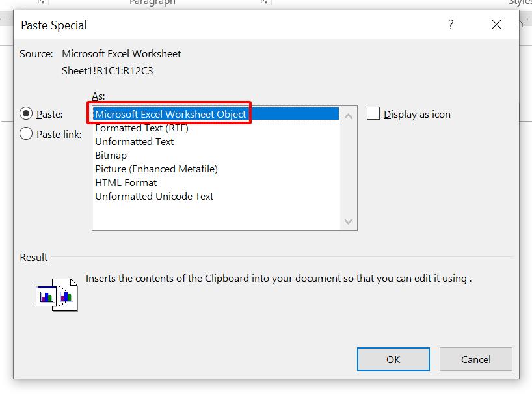Close the Paste Special dialog
532x395 pixels.
tap(496, 25)
